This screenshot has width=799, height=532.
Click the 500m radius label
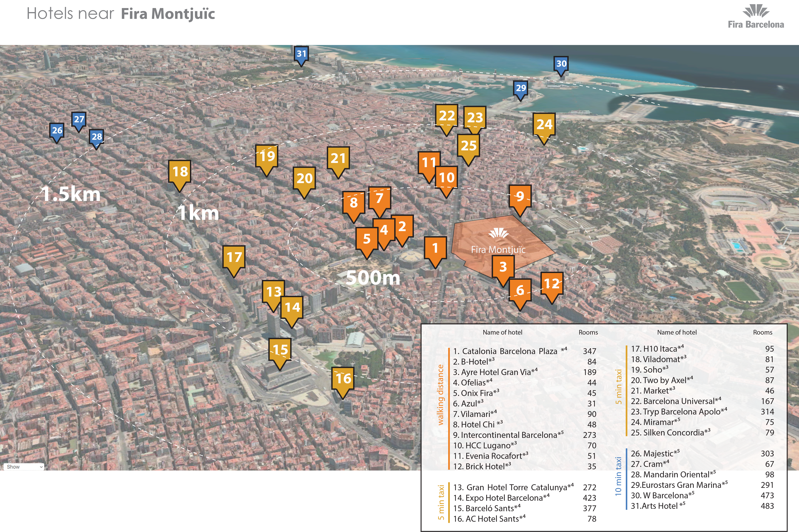click(373, 278)
